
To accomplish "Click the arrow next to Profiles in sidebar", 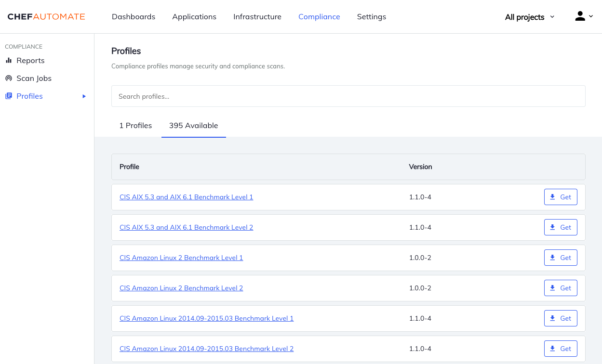I will pos(84,96).
